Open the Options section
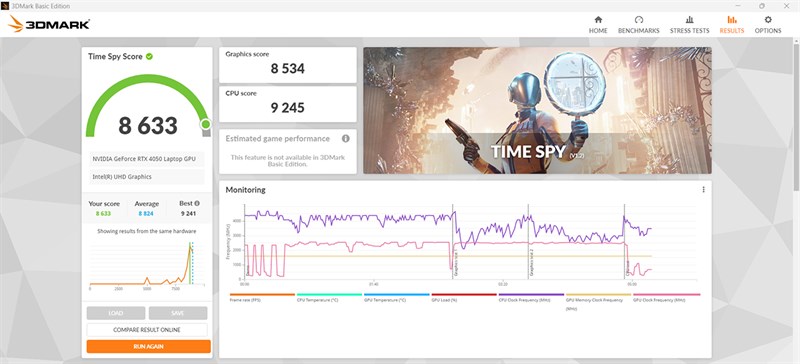Viewport: 800px width, 364px height. pyautogui.click(x=768, y=25)
